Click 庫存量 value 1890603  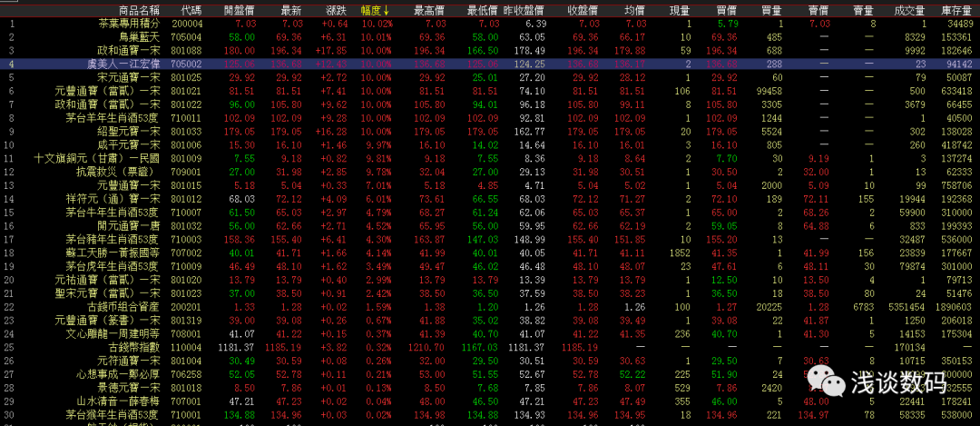click(955, 306)
